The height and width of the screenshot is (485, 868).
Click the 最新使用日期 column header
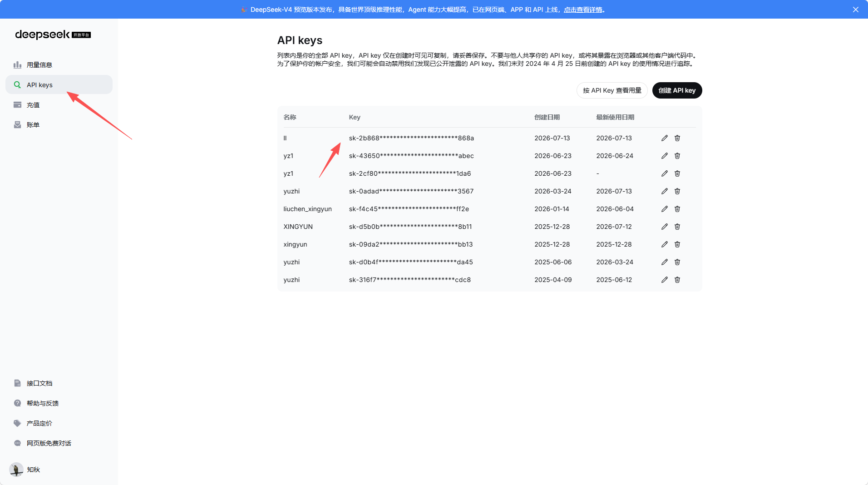[x=615, y=117]
